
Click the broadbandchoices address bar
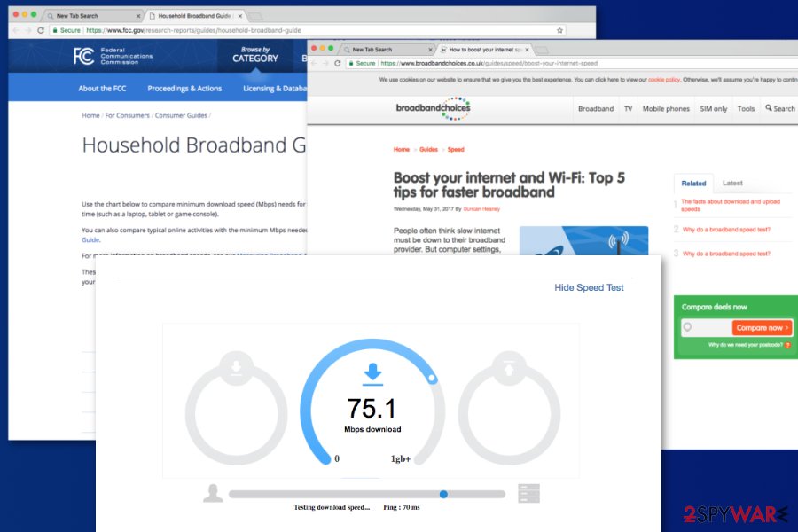[x=572, y=63]
